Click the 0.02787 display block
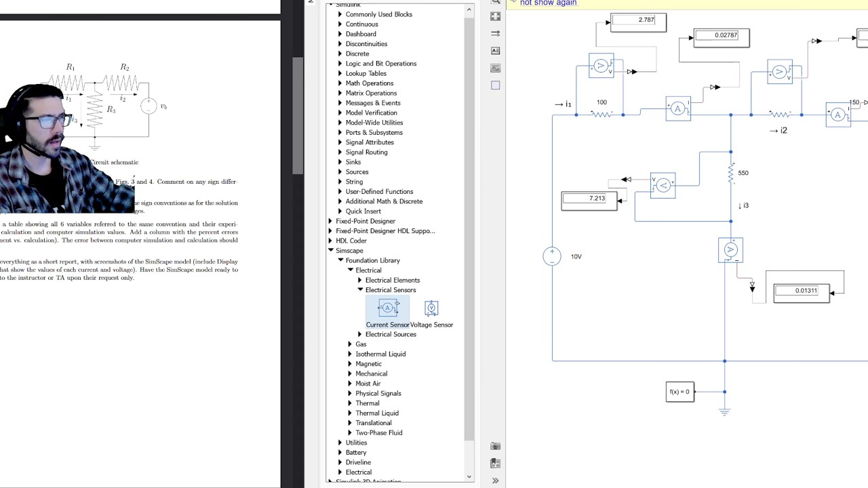Viewport: 868px width, 488px height. point(722,38)
